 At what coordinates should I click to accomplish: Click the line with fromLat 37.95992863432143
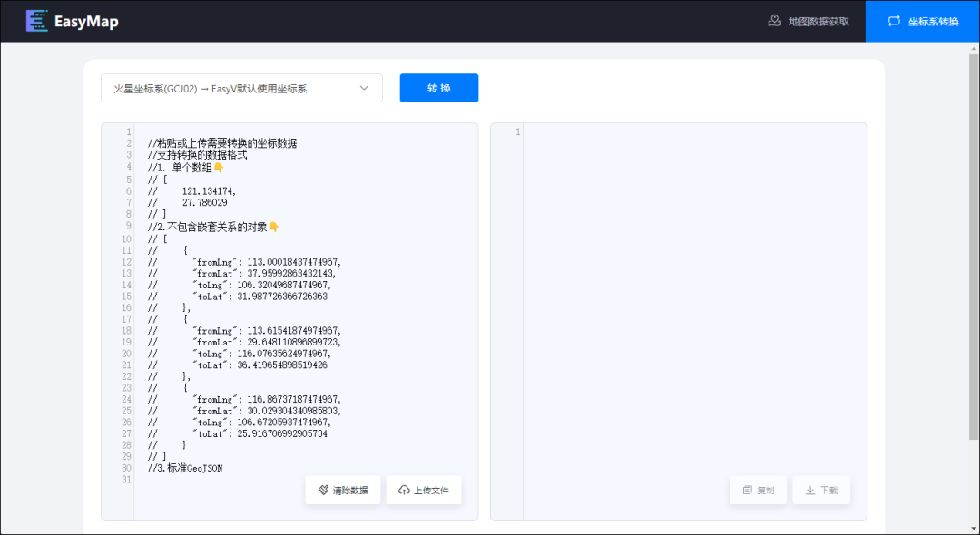(x=242, y=274)
